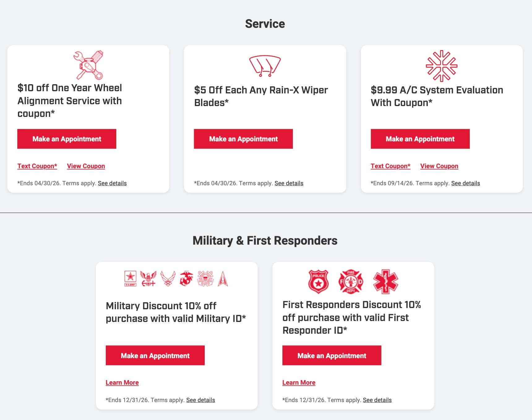Make an appointment for Rain-X wiper blades

(x=243, y=139)
